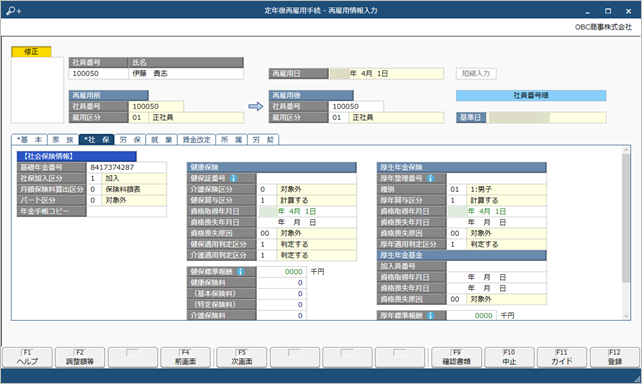
Task: Select the 介護保険区分 field
Action: 307,190
